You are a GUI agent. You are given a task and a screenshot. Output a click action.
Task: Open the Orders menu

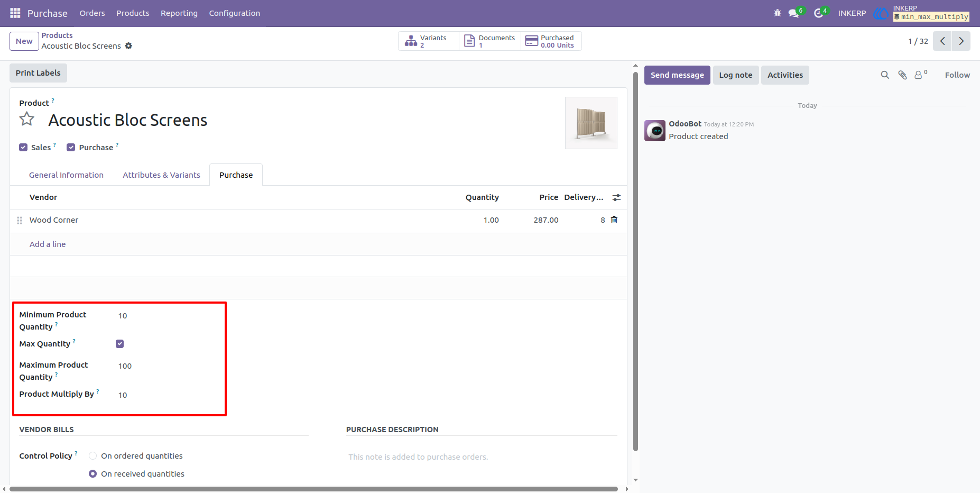[92, 13]
